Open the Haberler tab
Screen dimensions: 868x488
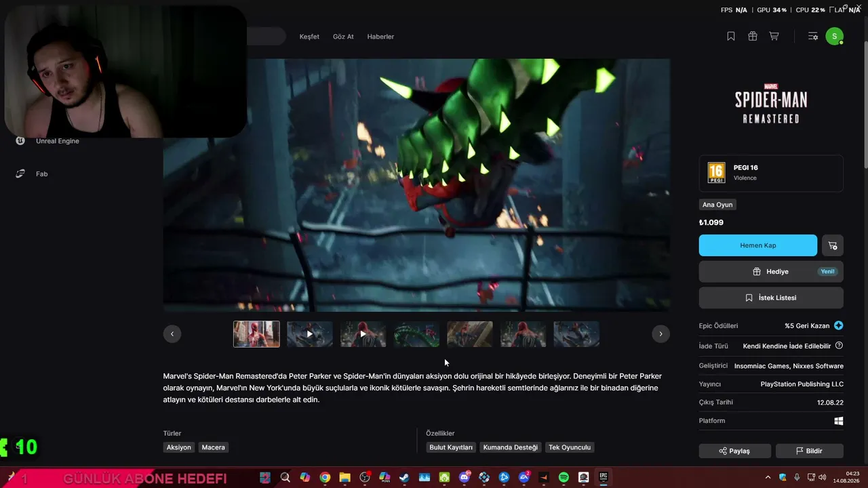[380, 37]
